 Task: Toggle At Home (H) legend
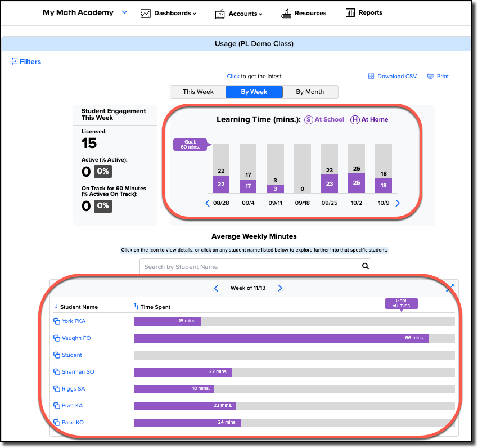[369, 120]
